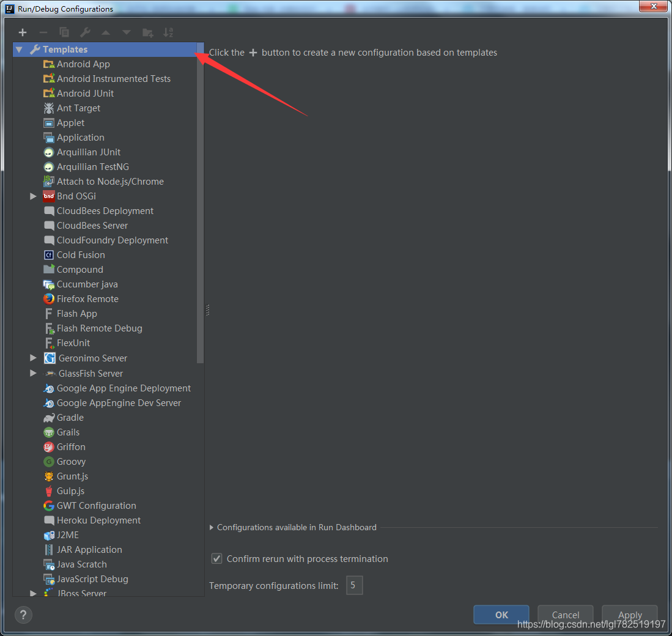
Task: Expand the JBoss Server node
Action: point(33,594)
